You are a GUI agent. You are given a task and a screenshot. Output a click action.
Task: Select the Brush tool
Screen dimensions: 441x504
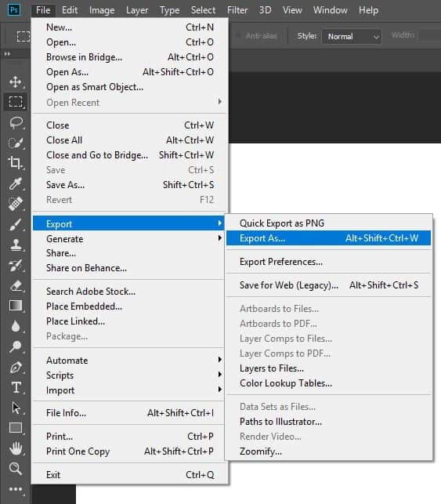coord(16,224)
